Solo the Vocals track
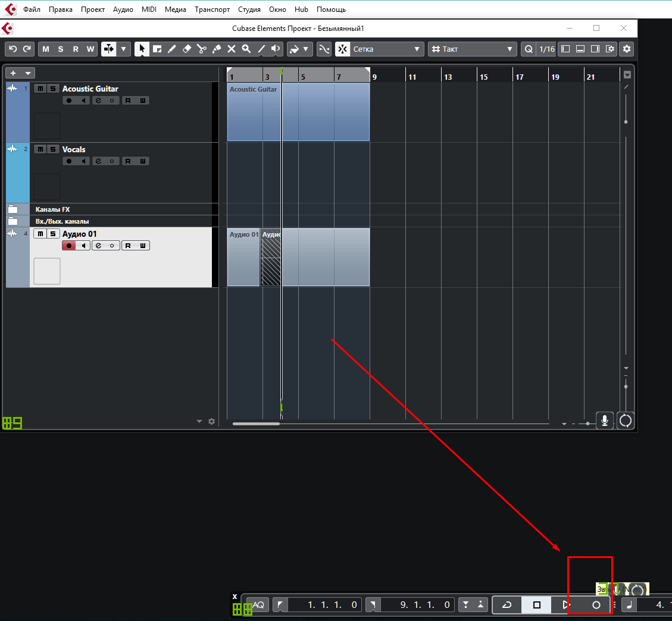Image resolution: width=672 pixels, height=621 pixels. (x=53, y=149)
